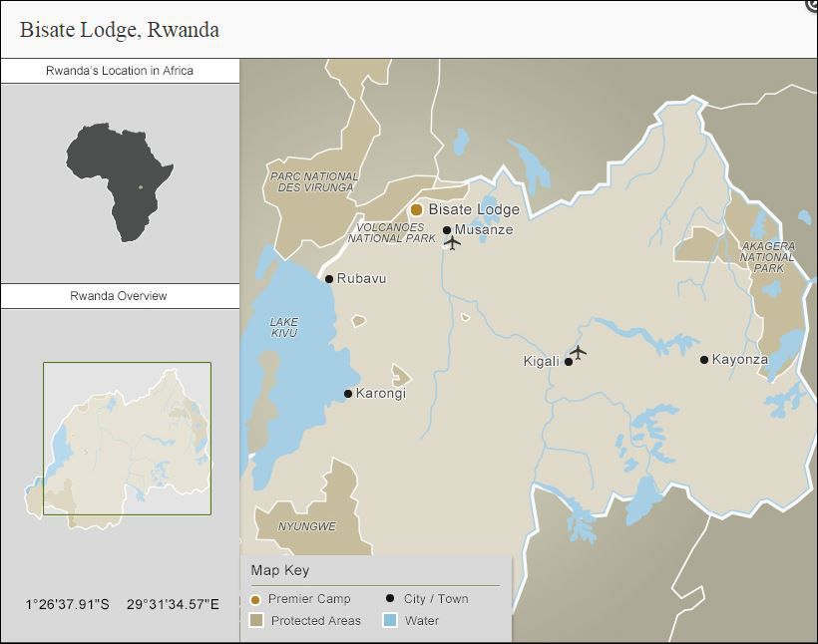Image resolution: width=818 pixels, height=644 pixels.
Task: Click the Parc National des Virunga label
Action: (314, 182)
